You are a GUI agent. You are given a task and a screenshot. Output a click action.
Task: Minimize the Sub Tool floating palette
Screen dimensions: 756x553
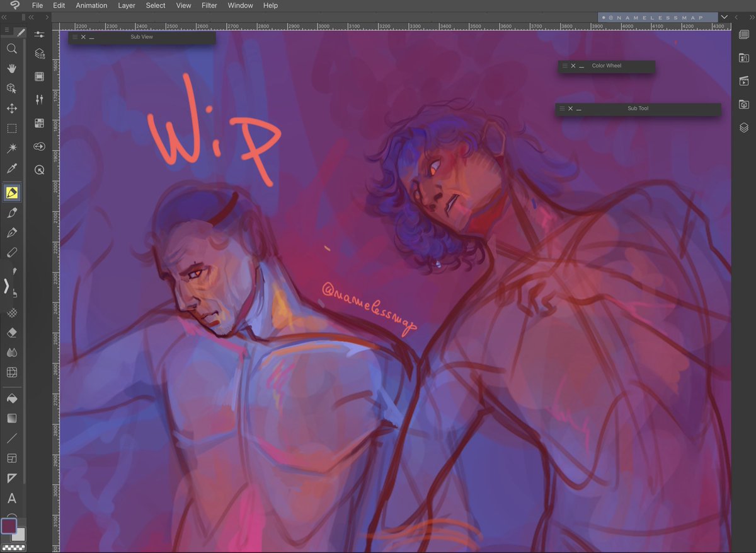click(x=578, y=109)
